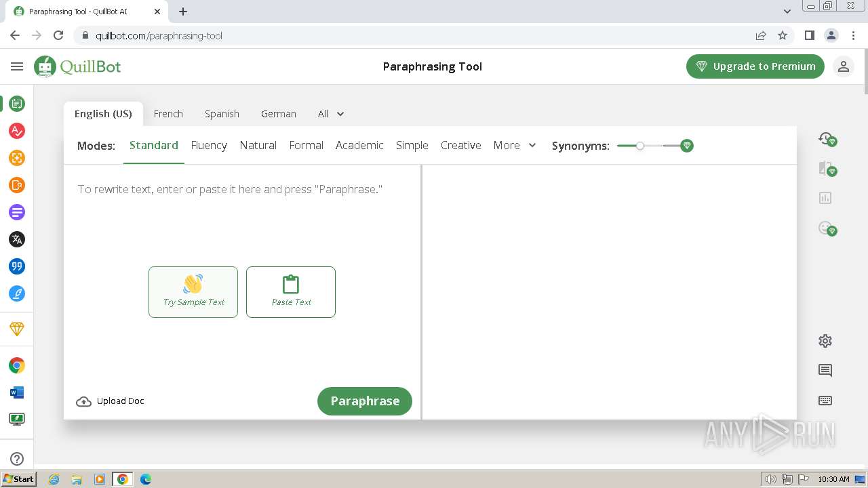The height and width of the screenshot is (488, 868).
Task: Switch to the German language tab
Action: pyautogui.click(x=279, y=114)
